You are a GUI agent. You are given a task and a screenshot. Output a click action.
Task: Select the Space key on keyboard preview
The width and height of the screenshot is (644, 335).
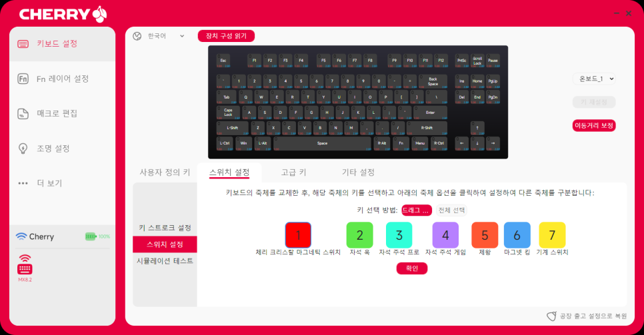(x=323, y=143)
